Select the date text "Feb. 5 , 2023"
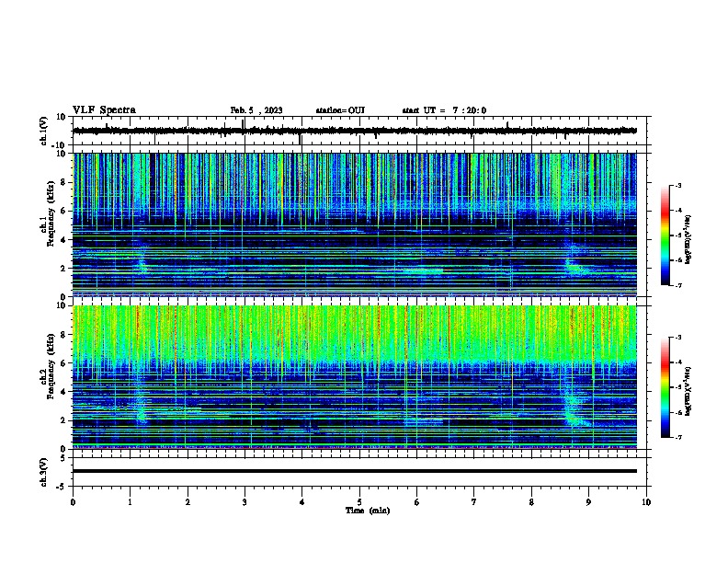This screenshot has height=563, width=728. [x=256, y=110]
